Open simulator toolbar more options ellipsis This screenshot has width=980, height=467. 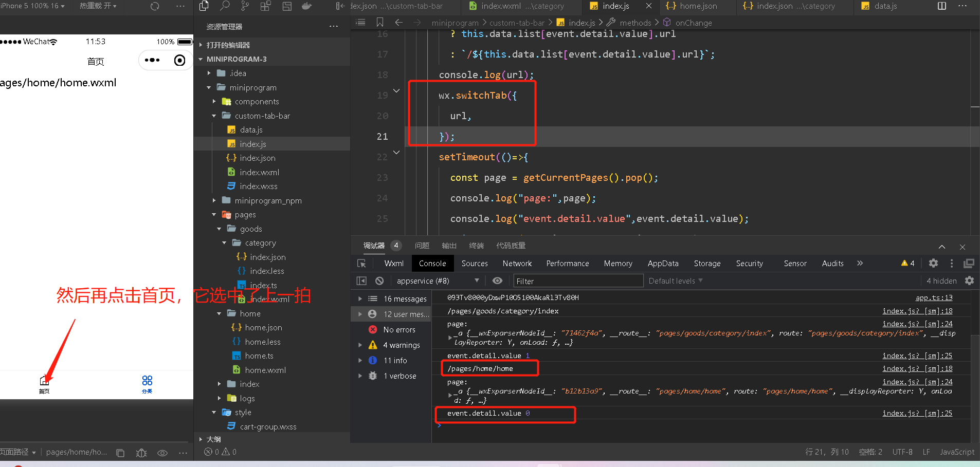pyautogui.click(x=180, y=6)
